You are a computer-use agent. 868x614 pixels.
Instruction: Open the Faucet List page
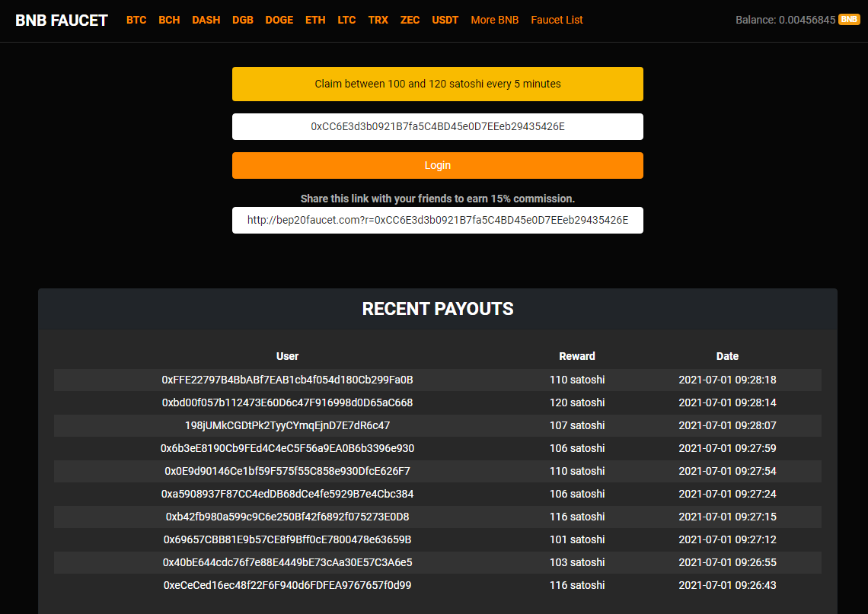tap(557, 20)
